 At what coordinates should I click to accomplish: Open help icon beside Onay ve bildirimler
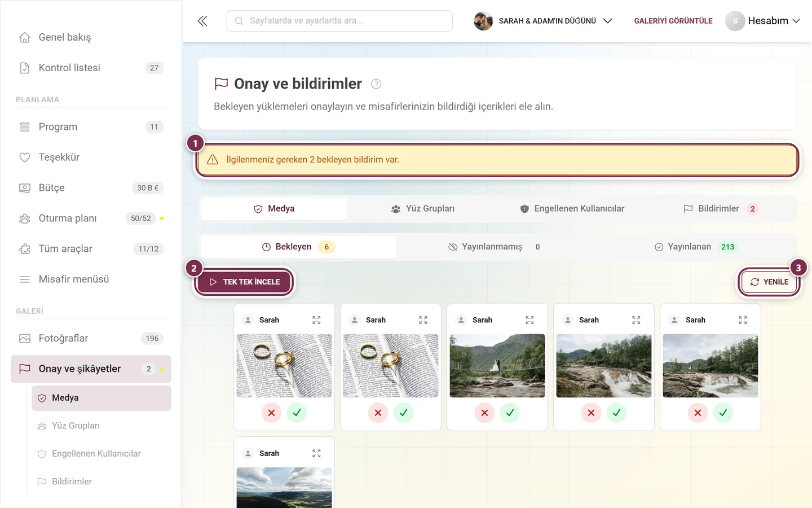pyautogui.click(x=376, y=84)
